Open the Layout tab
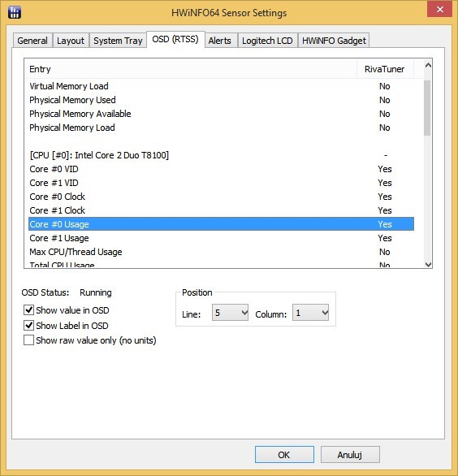The width and height of the screenshot is (458, 476). [71, 41]
